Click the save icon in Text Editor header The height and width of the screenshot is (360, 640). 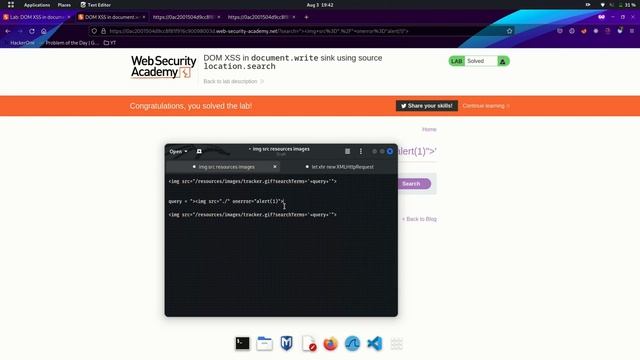point(347,151)
